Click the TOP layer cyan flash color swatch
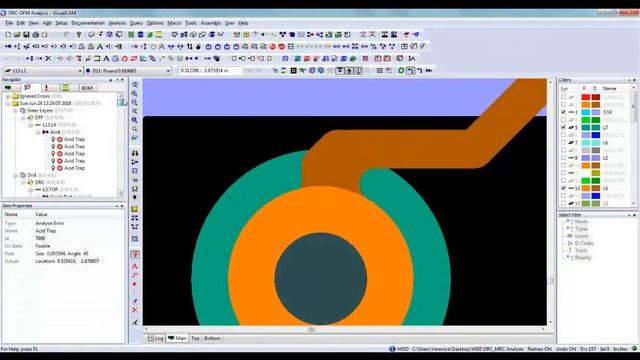This screenshot has height=360, width=640. click(586, 112)
